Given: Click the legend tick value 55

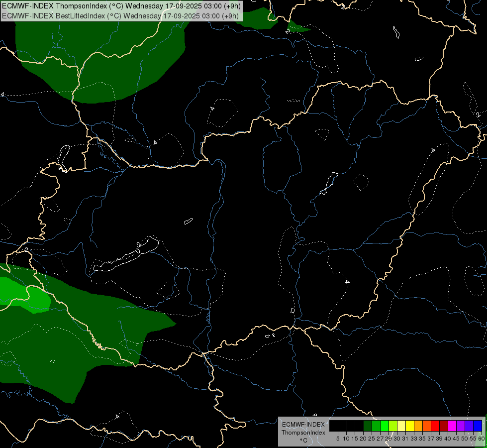Looking at the screenshot, I should 473,439.
